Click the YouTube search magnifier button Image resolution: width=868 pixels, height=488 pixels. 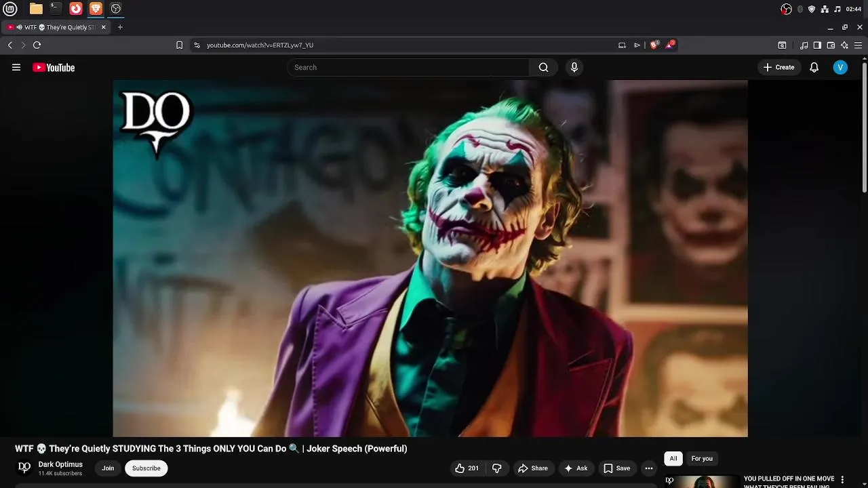coord(543,67)
